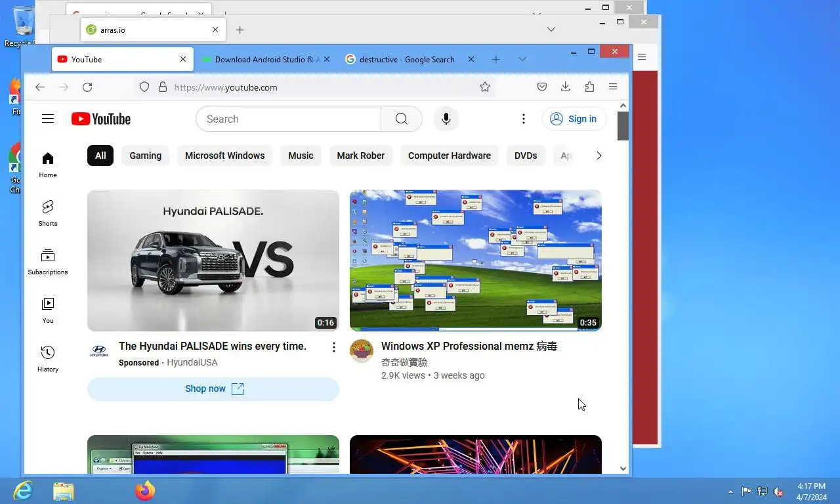Select the All filter chip
Image resolution: width=840 pixels, height=504 pixels.
point(100,156)
